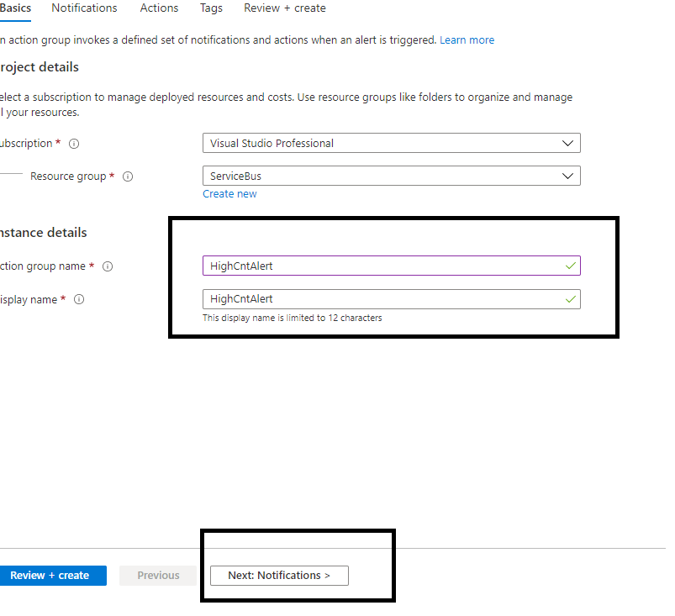Click the Next: Notifications button

point(279,576)
